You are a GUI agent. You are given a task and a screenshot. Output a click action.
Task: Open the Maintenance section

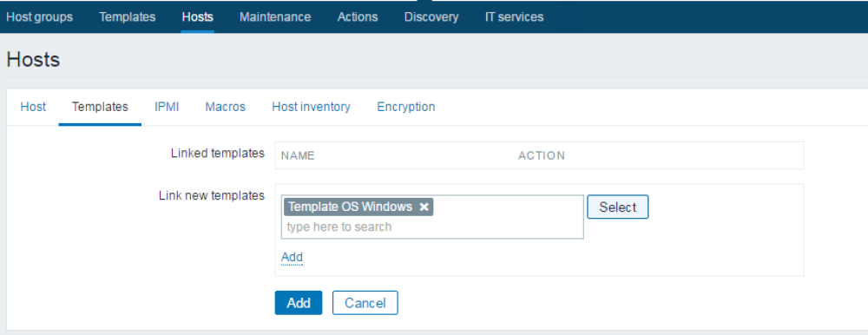point(275,17)
